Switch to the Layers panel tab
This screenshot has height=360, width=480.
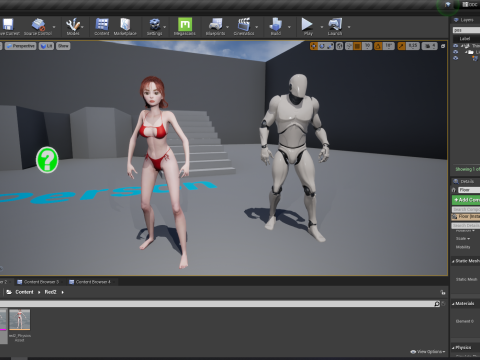tap(464, 20)
